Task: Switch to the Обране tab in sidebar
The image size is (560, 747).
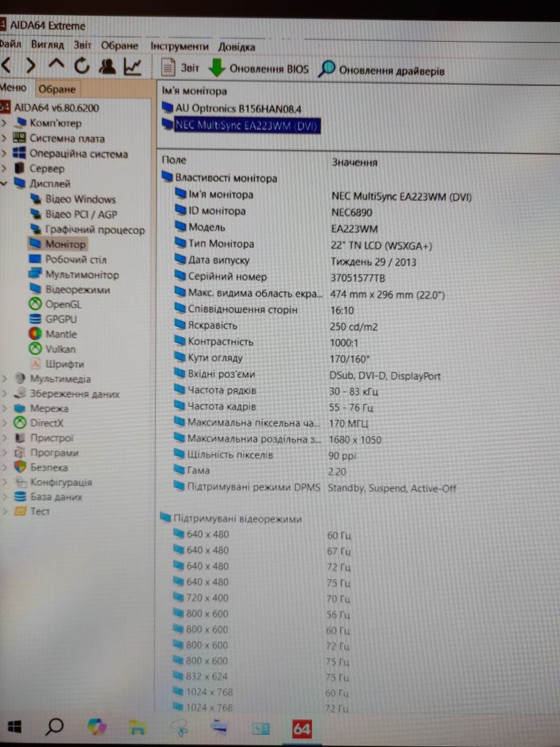Action: [x=57, y=89]
